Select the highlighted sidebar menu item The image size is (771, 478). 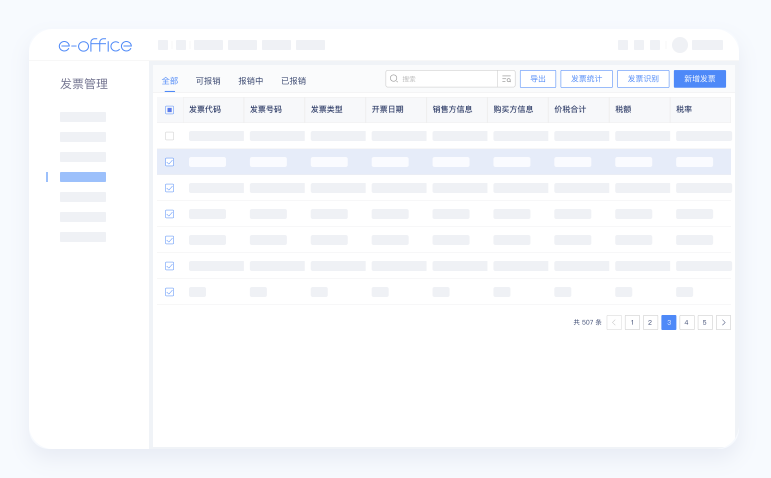[83, 177]
